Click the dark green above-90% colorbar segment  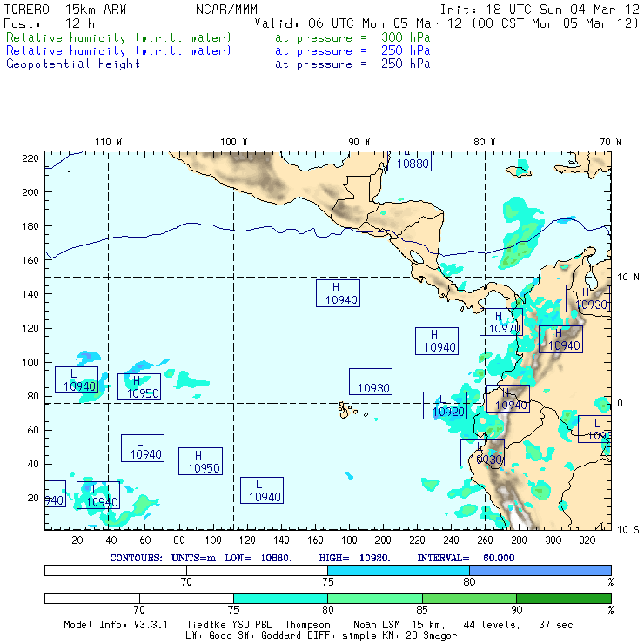(x=564, y=598)
